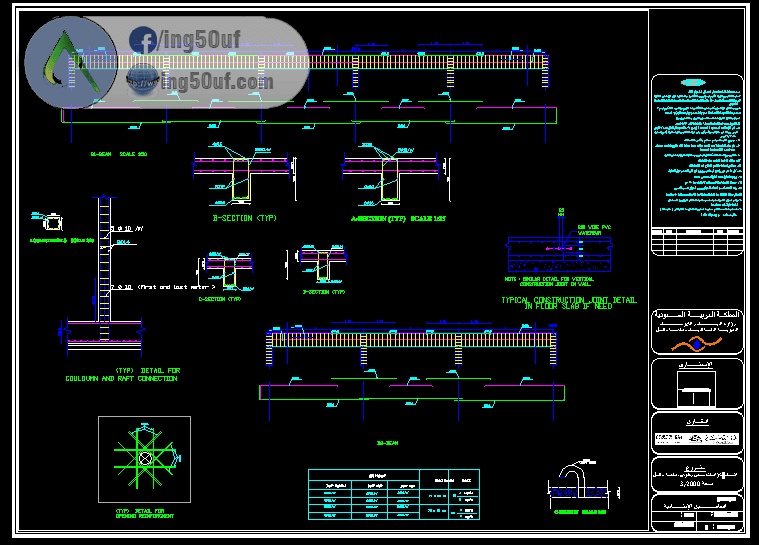
Task: Click the Facebook icon in the watermark
Action: [x=143, y=41]
